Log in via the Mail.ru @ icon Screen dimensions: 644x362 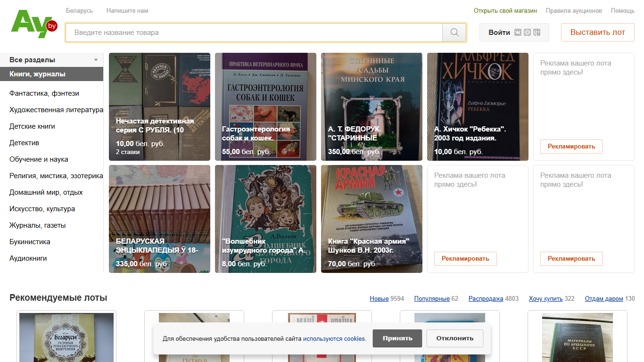coord(527,33)
